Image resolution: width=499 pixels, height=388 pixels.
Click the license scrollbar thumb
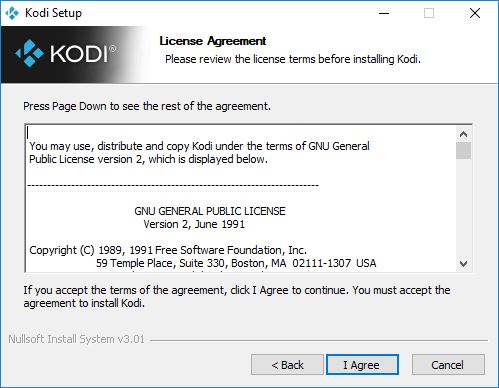pyautogui.click(x=463, y=151)
